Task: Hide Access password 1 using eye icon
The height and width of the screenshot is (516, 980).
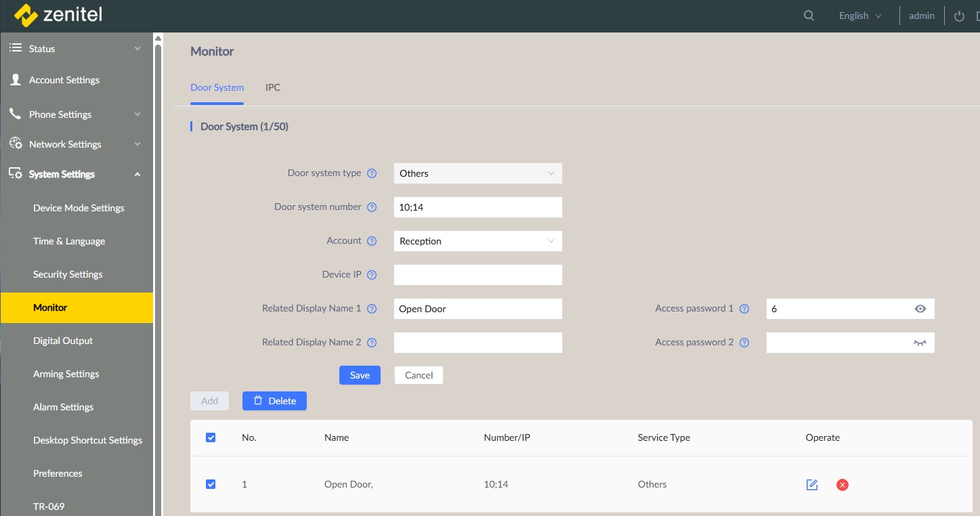Action: point(920,309)
